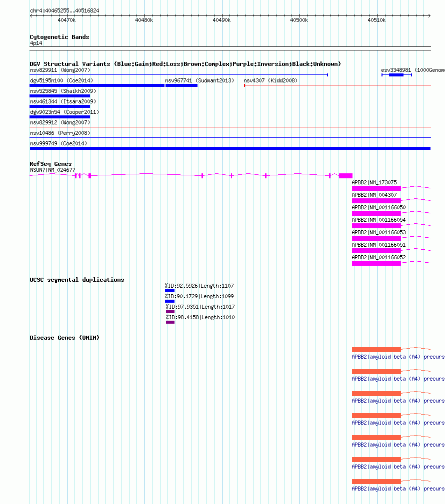The height and width of the screenshot is (504, 445).
Task: Open transcript APBB2|NM_001166052
Action: (x=378, y=257)
